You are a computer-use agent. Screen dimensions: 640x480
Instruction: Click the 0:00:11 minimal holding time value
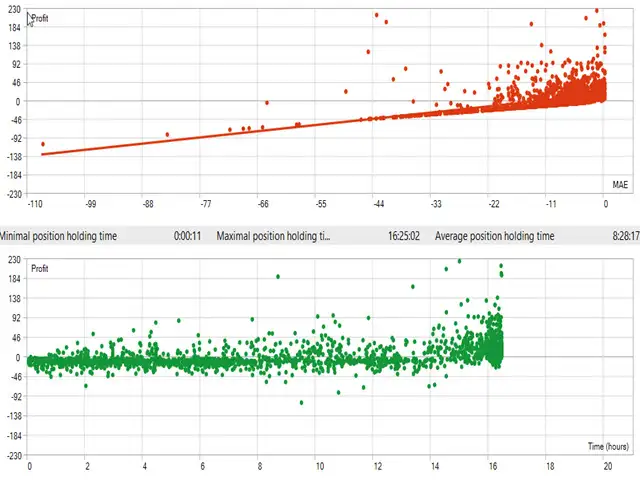point(188,236)
